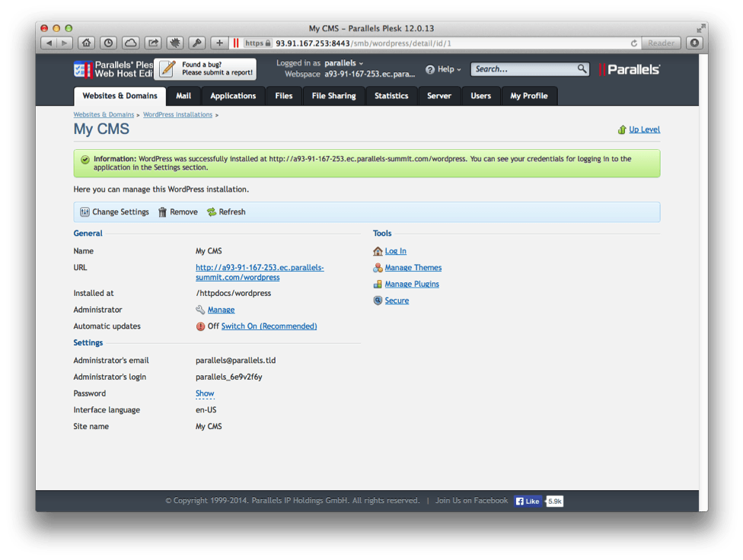
Task: Click the Remove trash can icon
Action: pyautogui.click(x=162, y=212)
